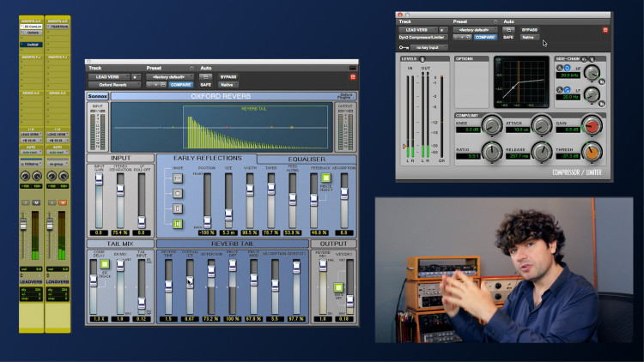644x362 pixels.
Task: Click Compare in the Compressor header
Action: point(485,38)
